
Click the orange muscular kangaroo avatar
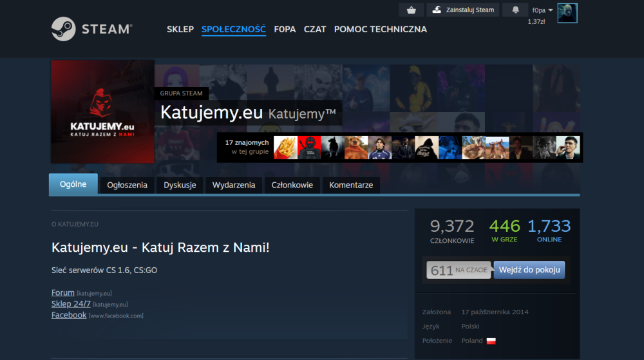tap(356, 147)
